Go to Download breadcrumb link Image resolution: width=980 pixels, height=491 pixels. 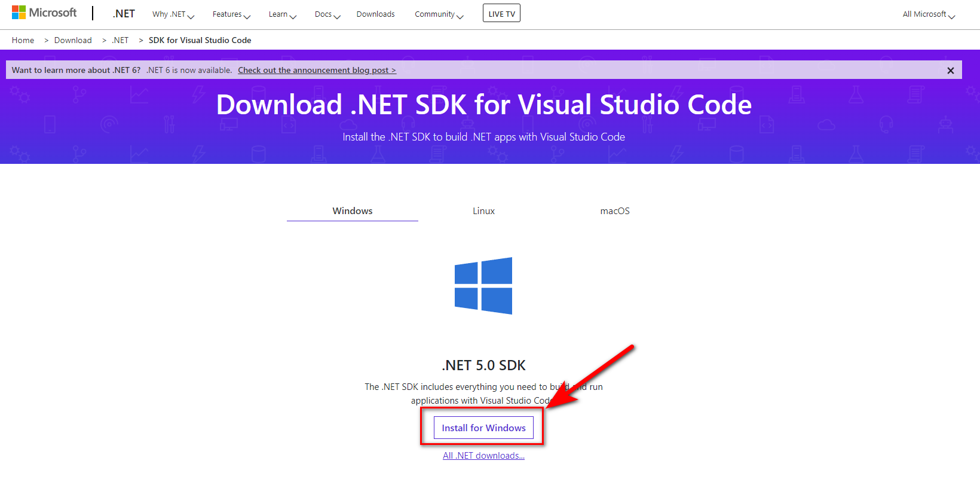click(x=73, y=40)
